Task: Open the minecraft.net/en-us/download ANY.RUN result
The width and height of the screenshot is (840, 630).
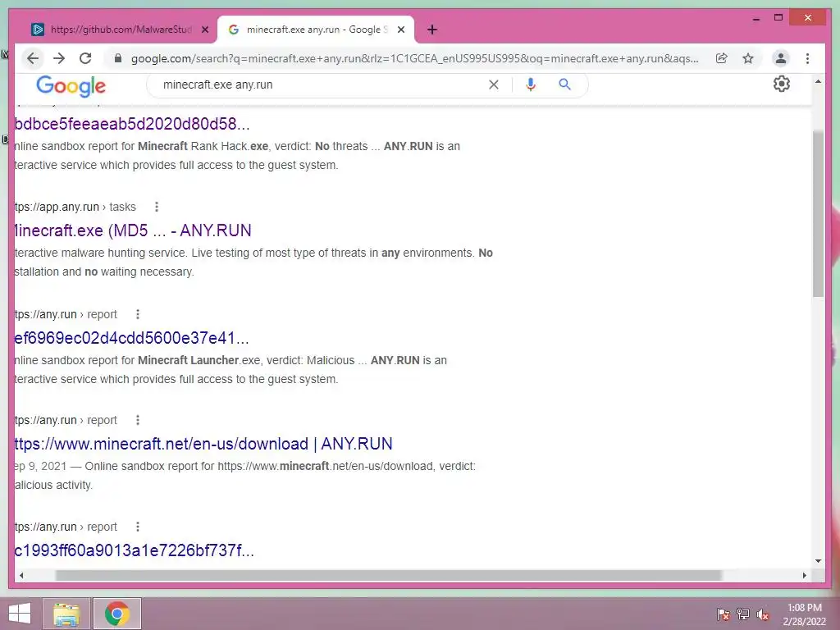Action: pyautogui.click(x=203, y=444)
